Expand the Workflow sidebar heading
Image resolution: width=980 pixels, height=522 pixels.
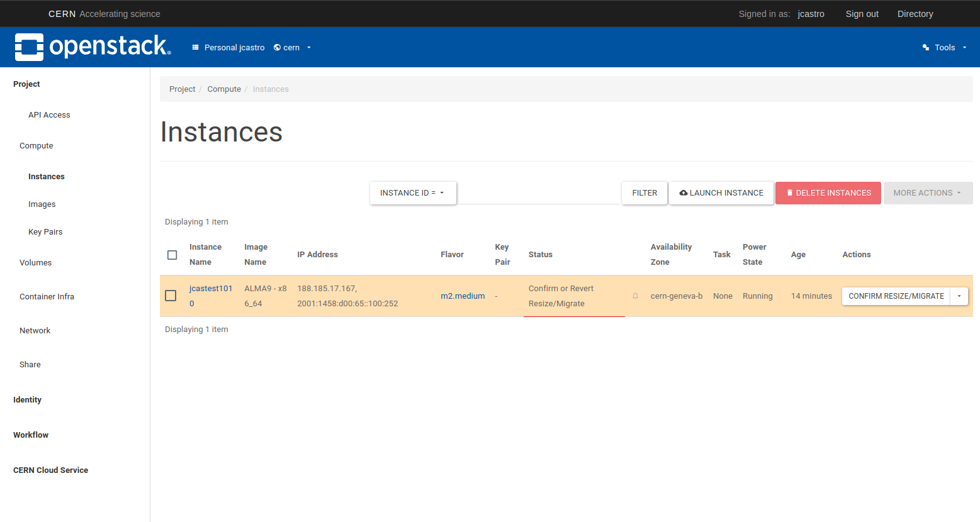pyautogui.click(x=31, y=435)
